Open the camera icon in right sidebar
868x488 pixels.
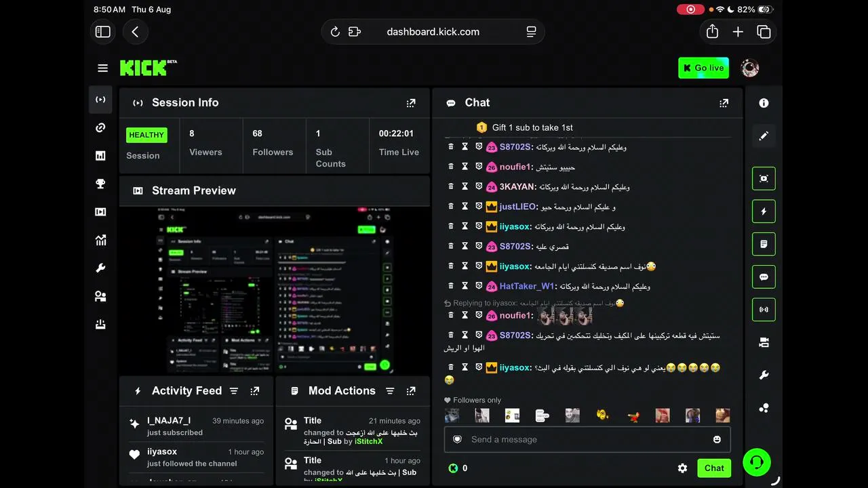point(764,343)
